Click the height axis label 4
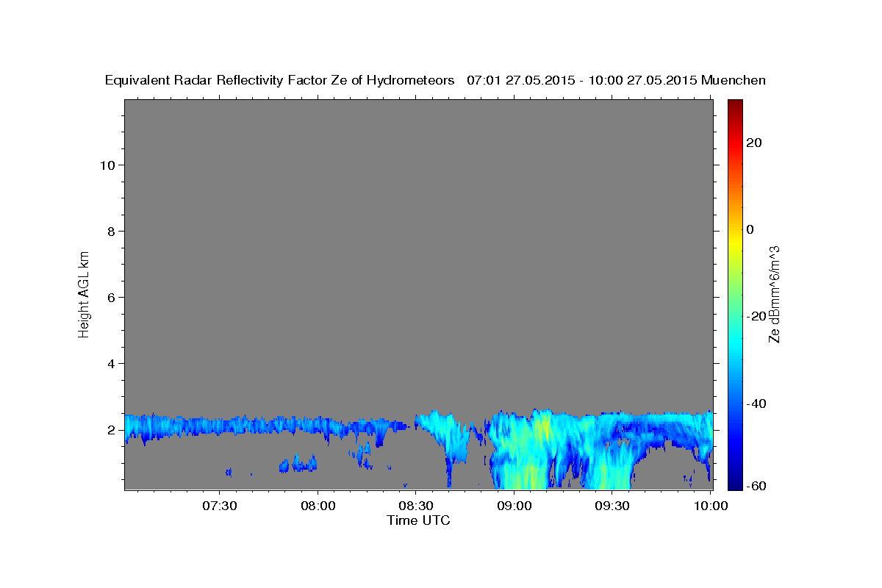This screenshot has height=588, width=882. point(110,363)
